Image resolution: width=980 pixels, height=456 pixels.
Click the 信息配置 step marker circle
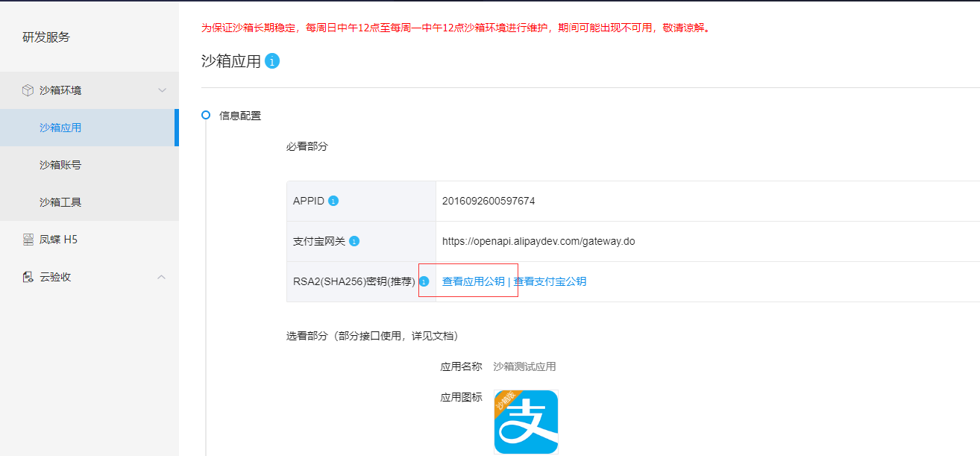click(x=206, y=115)
